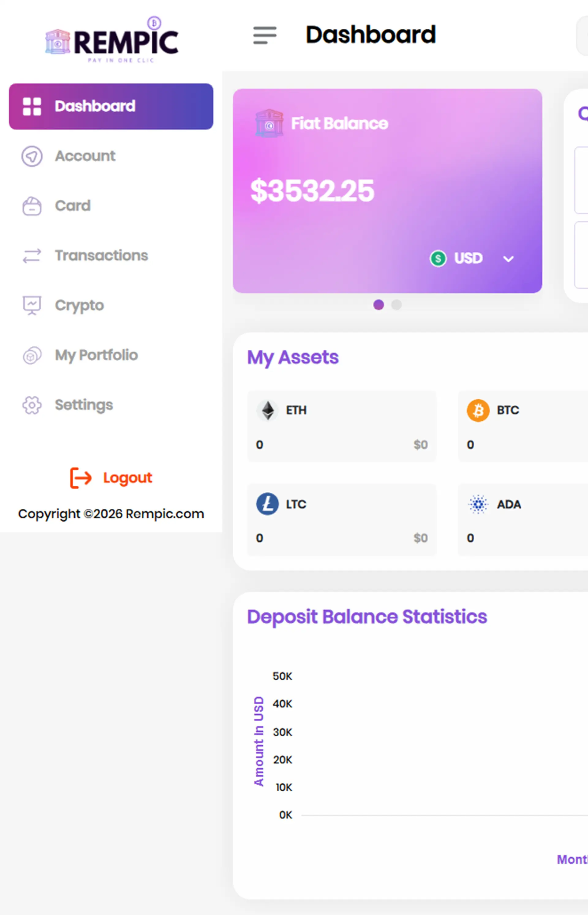Open the Settings menu item

[x=111, y=405]
